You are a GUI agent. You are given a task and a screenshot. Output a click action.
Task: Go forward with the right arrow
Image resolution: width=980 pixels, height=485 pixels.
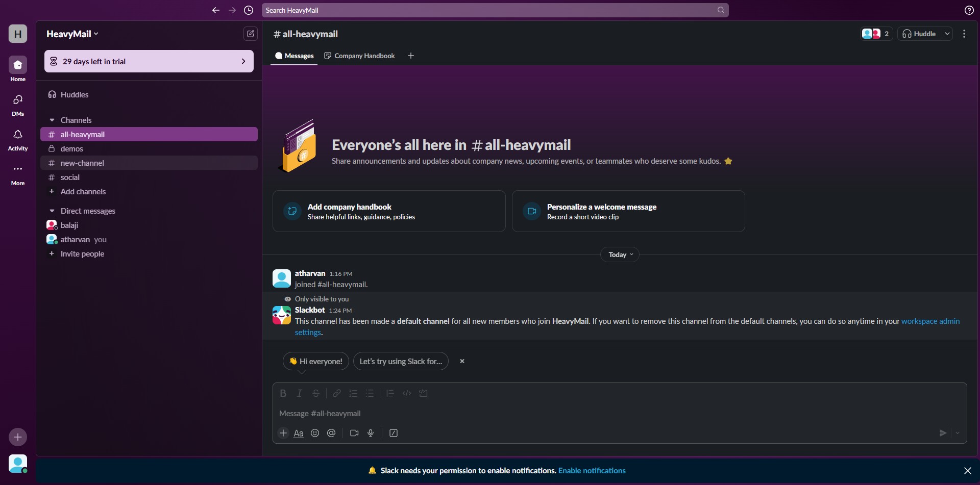[232, 10]
